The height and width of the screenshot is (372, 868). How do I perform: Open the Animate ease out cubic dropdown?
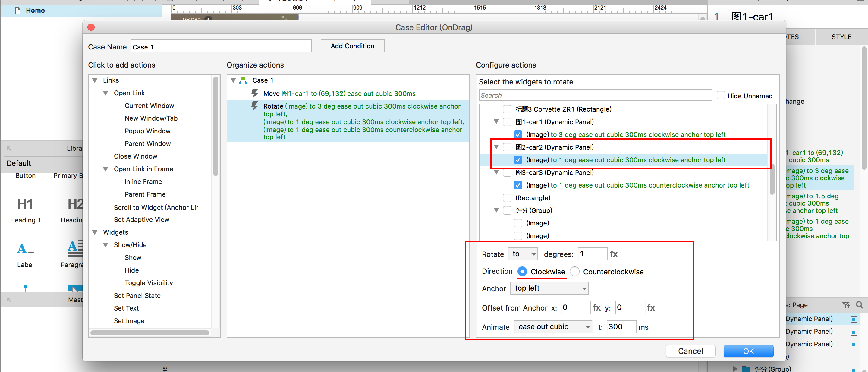[553, 327]
